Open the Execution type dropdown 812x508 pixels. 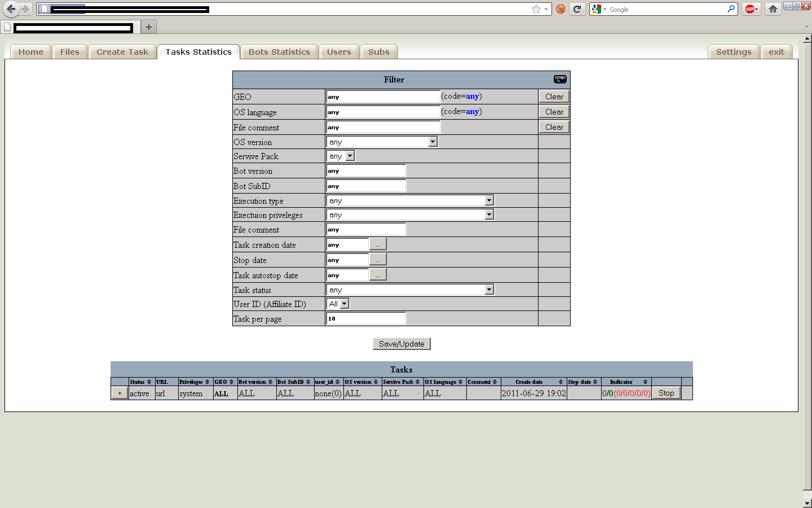pyautogui.click(x=489, y=200)
